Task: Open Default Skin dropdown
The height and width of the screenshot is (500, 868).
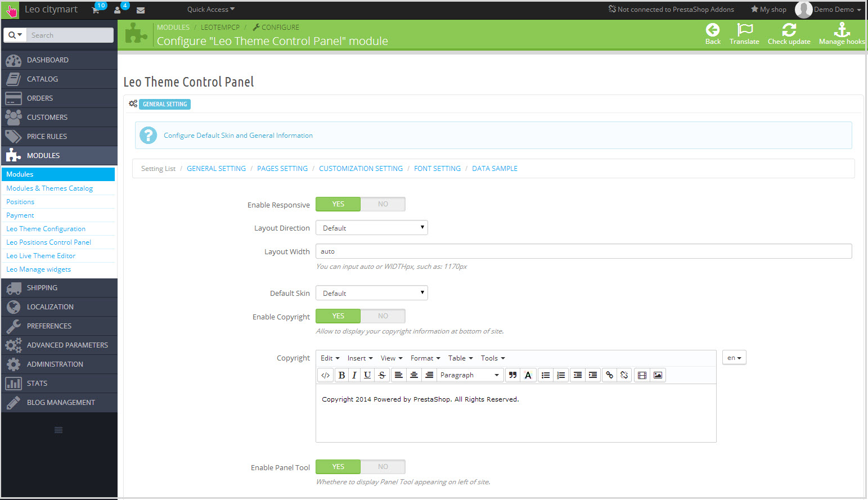Action: click(x=372, y=293)
